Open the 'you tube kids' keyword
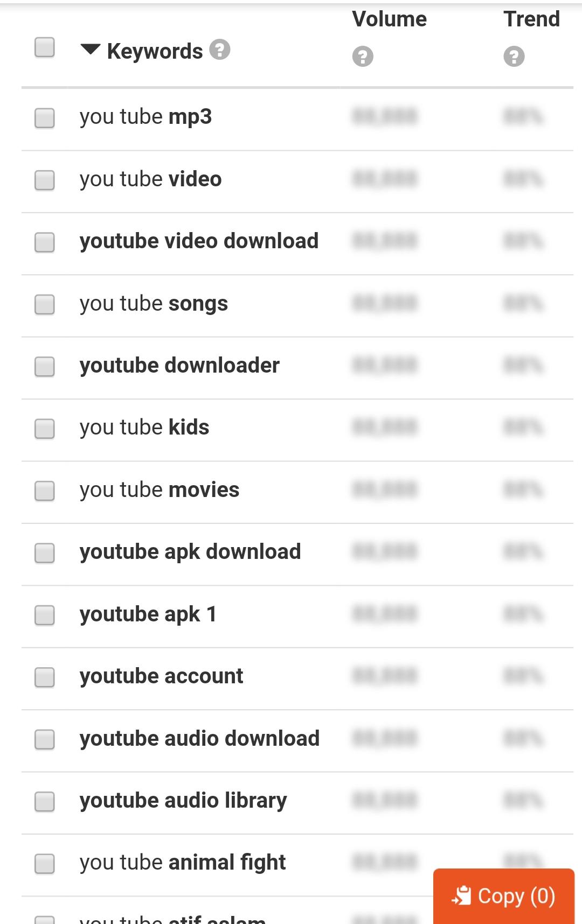The image size is (582, 924). tap(144, 428)
